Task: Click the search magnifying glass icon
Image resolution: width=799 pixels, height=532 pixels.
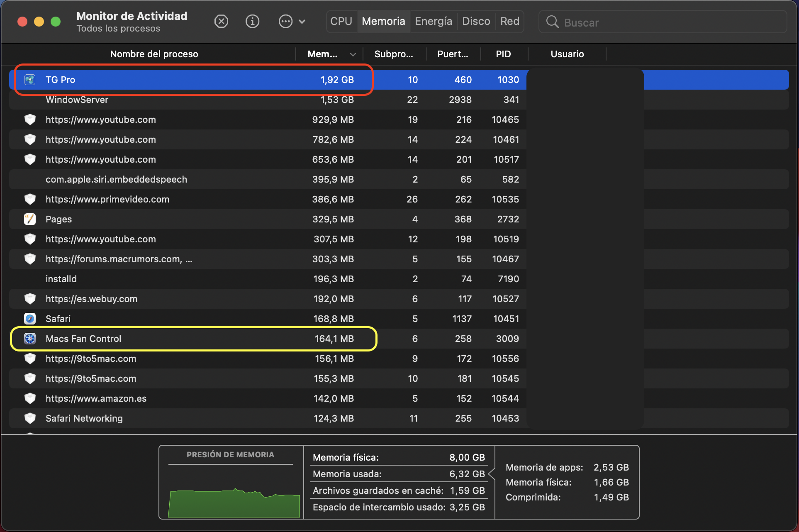Action: [552, 22]
